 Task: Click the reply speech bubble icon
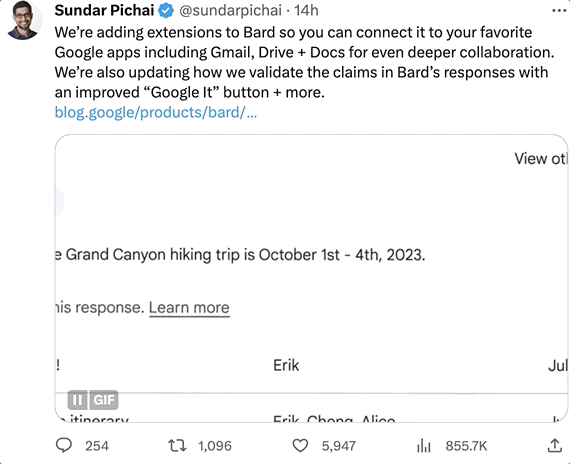tap(64, 445)
